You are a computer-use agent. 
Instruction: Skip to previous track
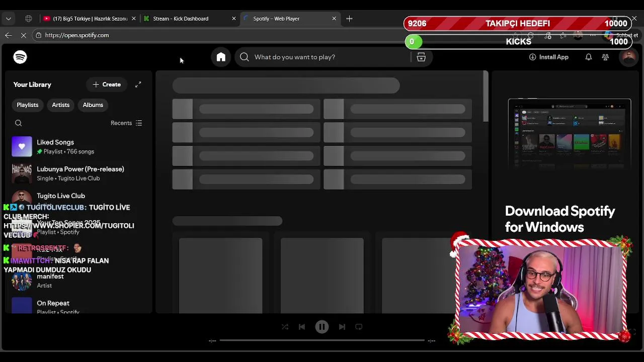click(302, 327)
